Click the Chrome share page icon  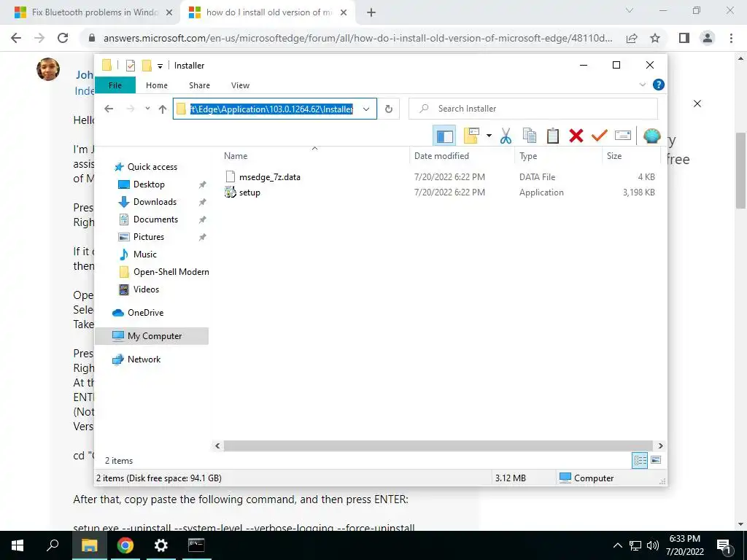point(632,38)
